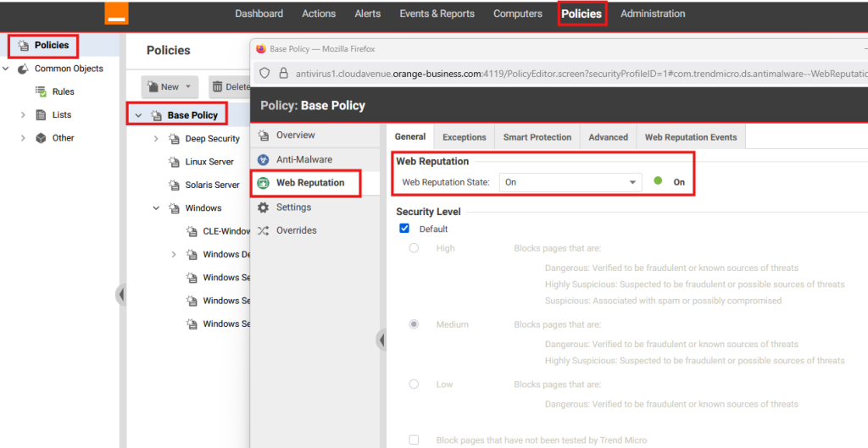Image resolution: width=868 pixels, height=448 pixels.
Task: Click the Orange logo in top bar
Action: pos(116,13)
